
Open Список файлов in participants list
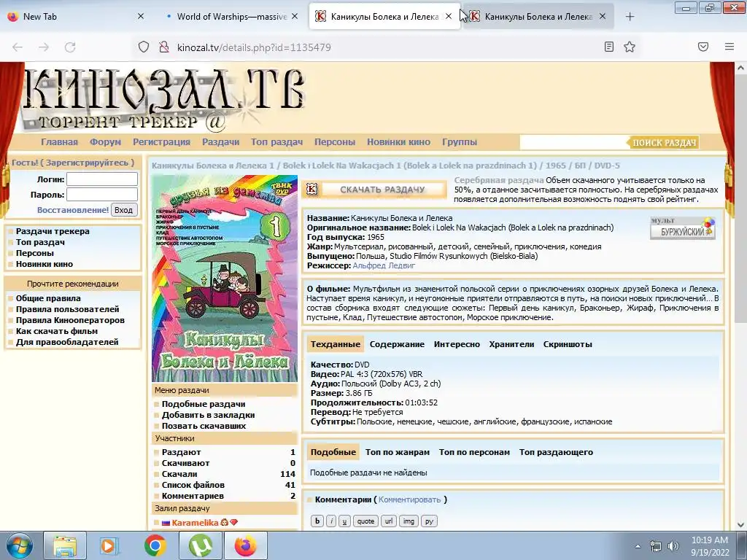[x=193, y=485]
